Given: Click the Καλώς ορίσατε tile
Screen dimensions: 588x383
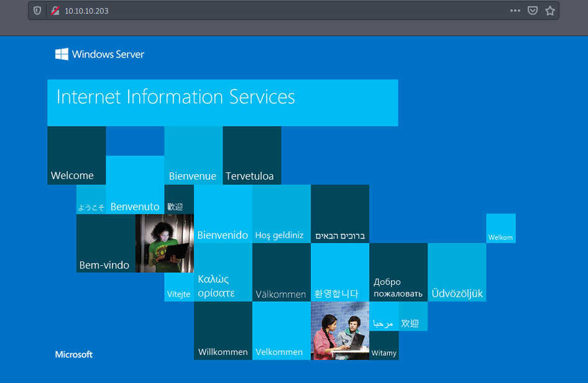Looking at the screenshot, I should [223, 272].
